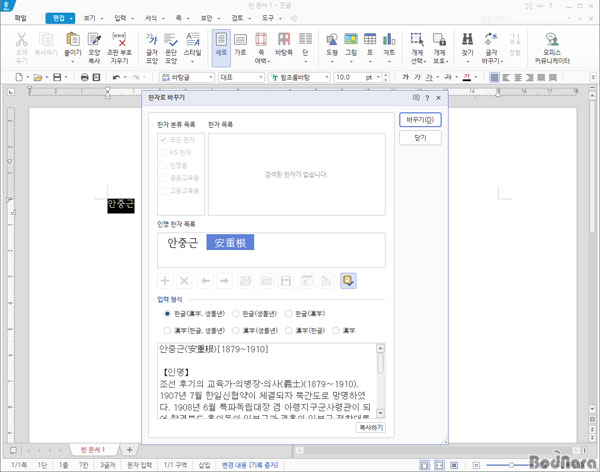Open 찾기 find binoculars icon
This screenshot has height=472, width=600.
pyautogui.click(x=468, y=44)
